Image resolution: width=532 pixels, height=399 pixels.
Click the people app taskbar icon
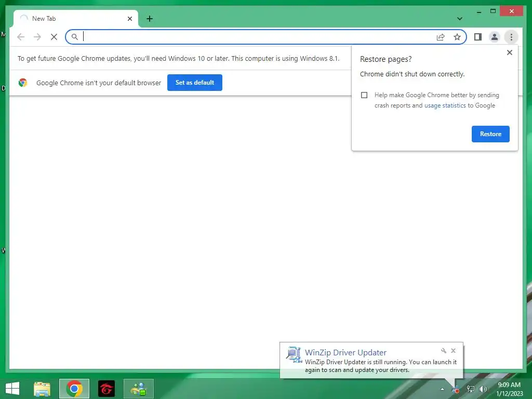click(x=138, y=389)
